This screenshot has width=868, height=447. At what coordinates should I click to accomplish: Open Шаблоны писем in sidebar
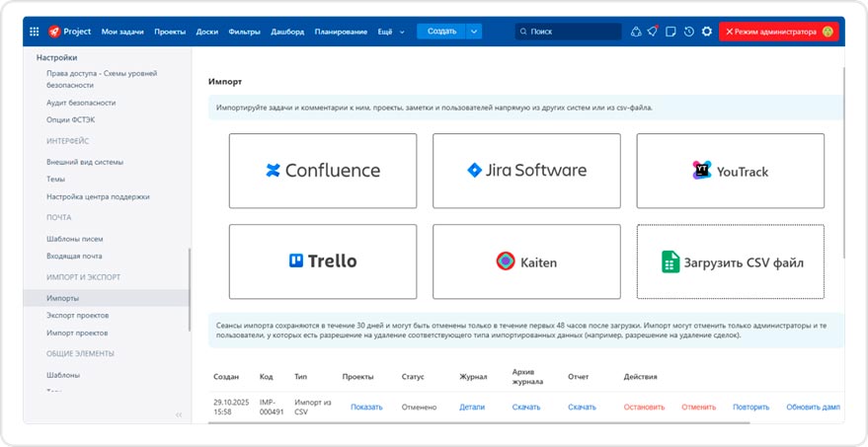click(75, 239)
